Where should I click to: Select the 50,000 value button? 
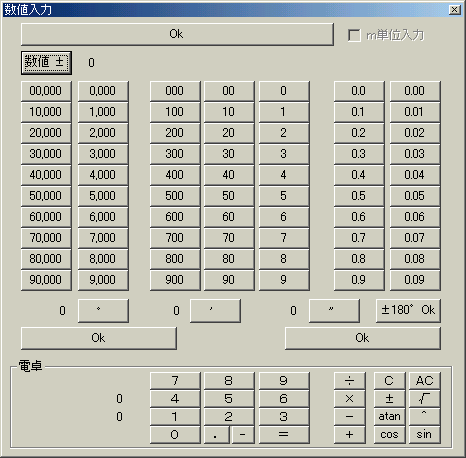(46, 196)
